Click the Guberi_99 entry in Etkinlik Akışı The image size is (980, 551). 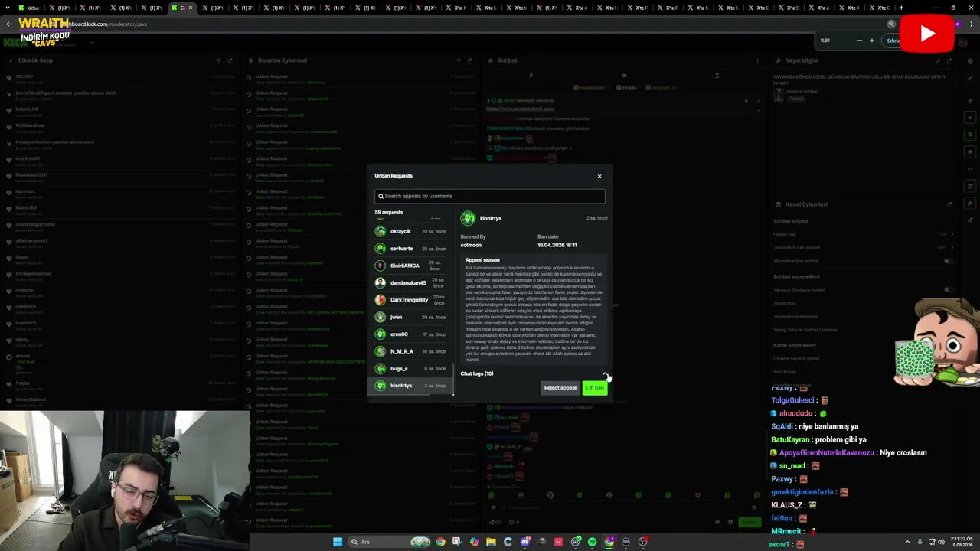pos(27,109)
